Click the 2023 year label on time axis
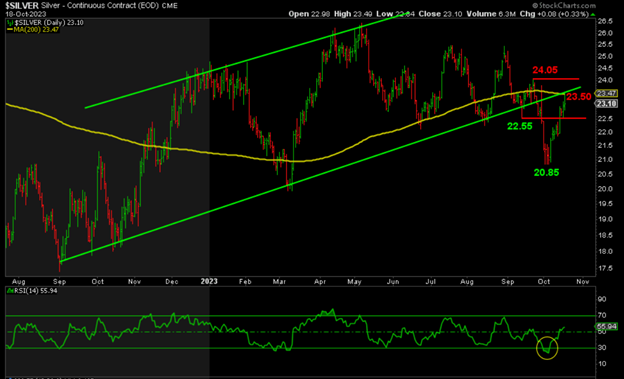The height and width of the screenshot is (379, 624). coord(209,281)
